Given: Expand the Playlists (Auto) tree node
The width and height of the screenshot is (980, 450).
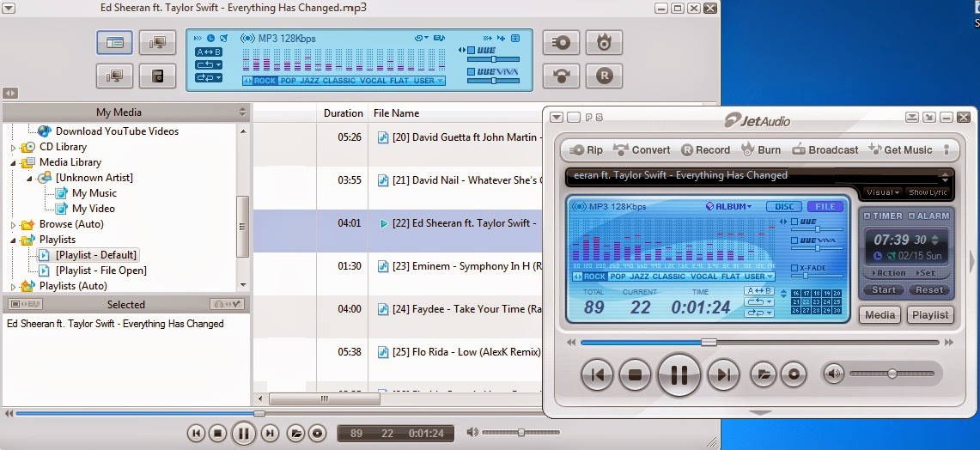Looking at the screenshot, I should (13, 286).
